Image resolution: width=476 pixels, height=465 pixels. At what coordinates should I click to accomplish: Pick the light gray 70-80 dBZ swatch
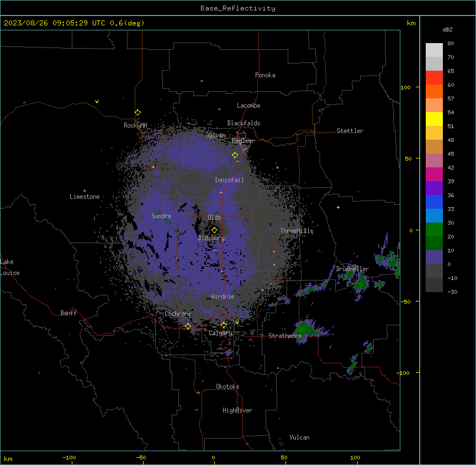coord(434,50)
